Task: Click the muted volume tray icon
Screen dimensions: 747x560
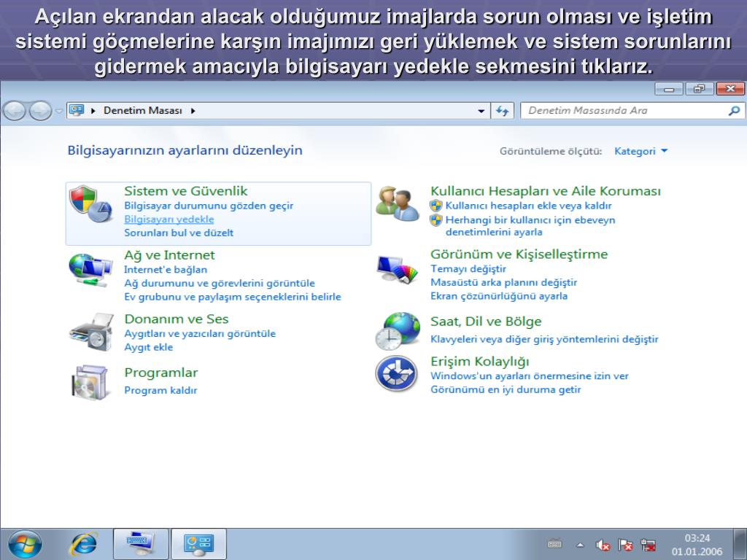Action: 603,544
